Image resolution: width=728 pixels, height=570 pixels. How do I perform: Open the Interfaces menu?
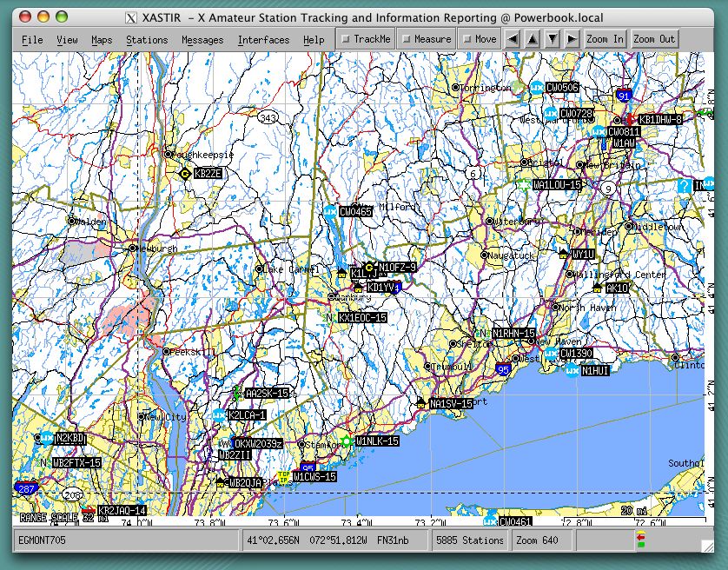263,40
